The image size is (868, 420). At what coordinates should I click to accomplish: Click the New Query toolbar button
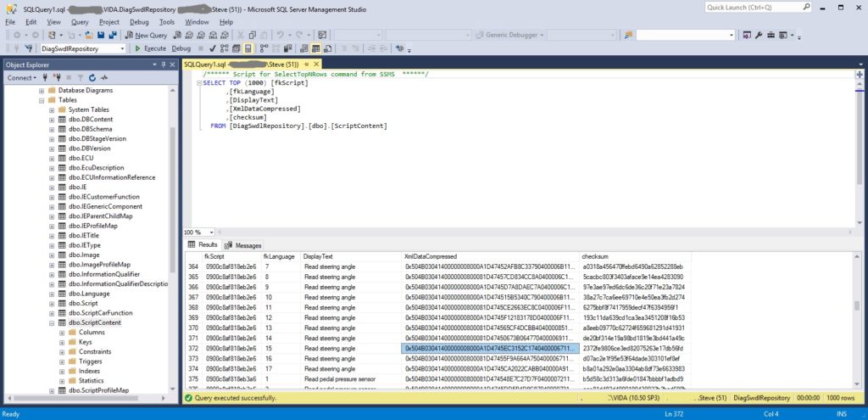[147, 35]
